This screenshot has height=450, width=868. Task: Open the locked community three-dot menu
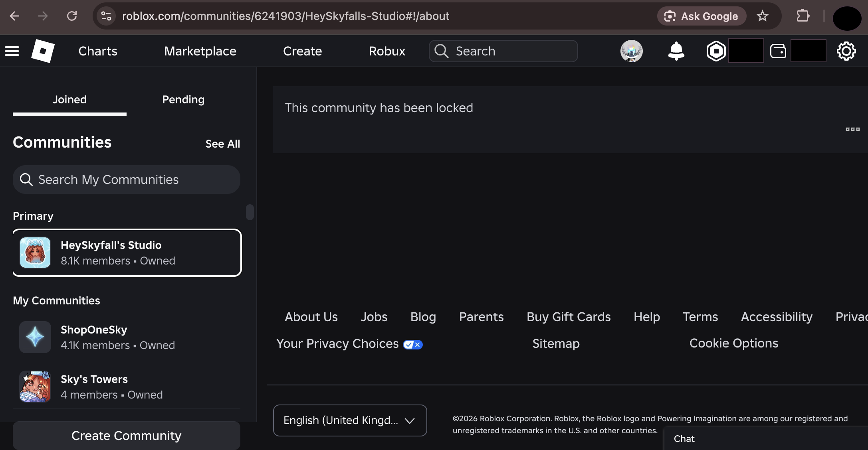(x=852, y=129)
